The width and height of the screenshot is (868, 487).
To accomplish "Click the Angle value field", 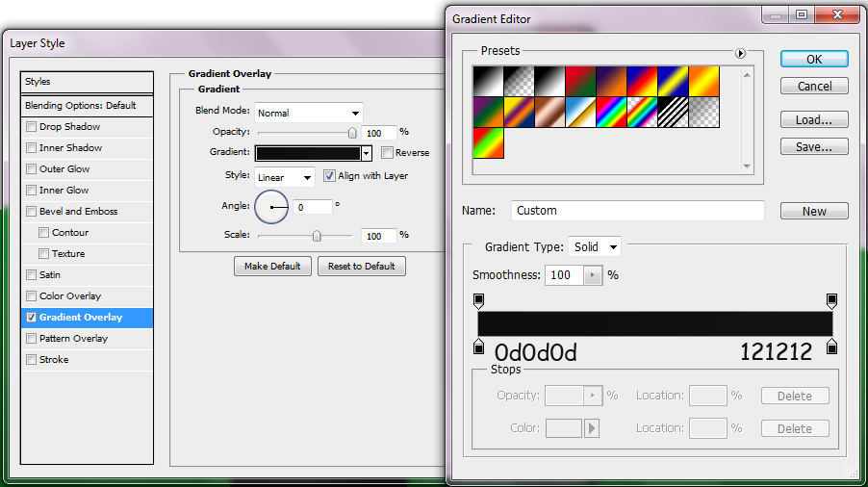I will (312, 208).
